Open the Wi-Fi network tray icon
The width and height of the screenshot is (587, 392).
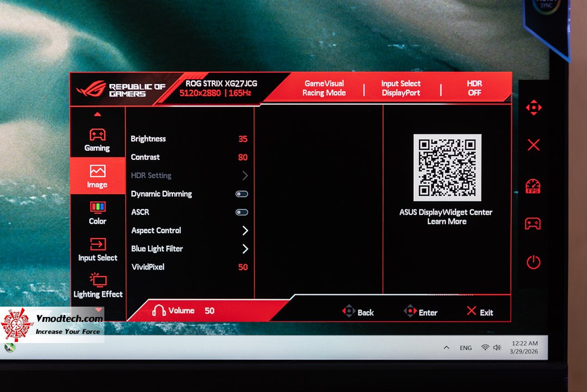[485, 347]
